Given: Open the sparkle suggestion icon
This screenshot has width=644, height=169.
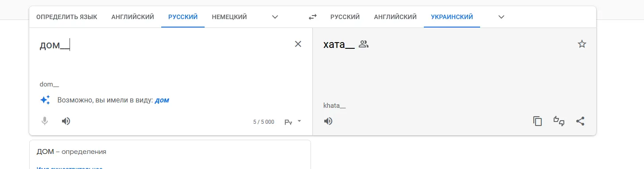Looking at the screenshot, I should (x=45, y=100).
